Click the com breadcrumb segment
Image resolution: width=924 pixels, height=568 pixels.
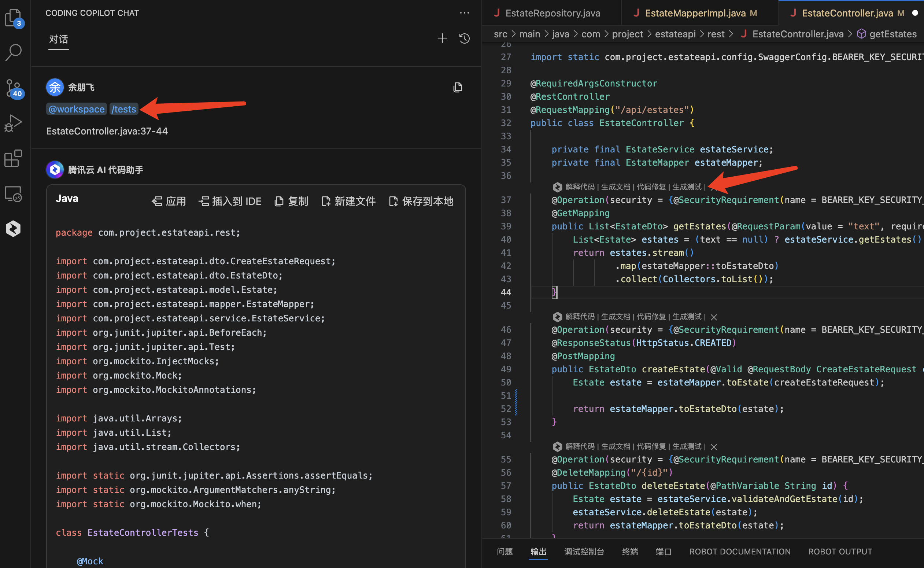coord(591,34)
